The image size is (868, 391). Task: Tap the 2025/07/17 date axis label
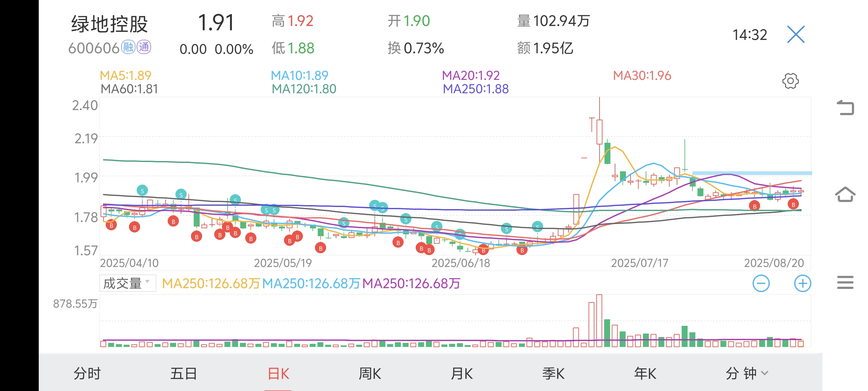[640, 263]
